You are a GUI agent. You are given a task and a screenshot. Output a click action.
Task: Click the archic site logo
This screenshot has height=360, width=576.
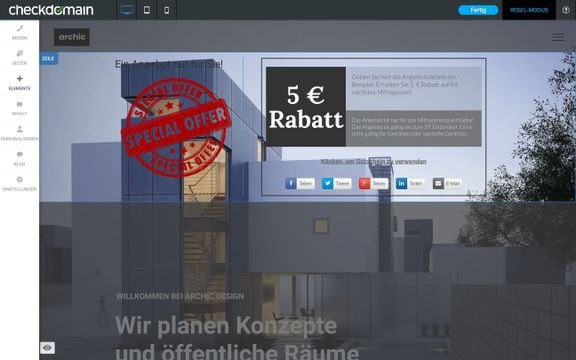pos(72,37)
